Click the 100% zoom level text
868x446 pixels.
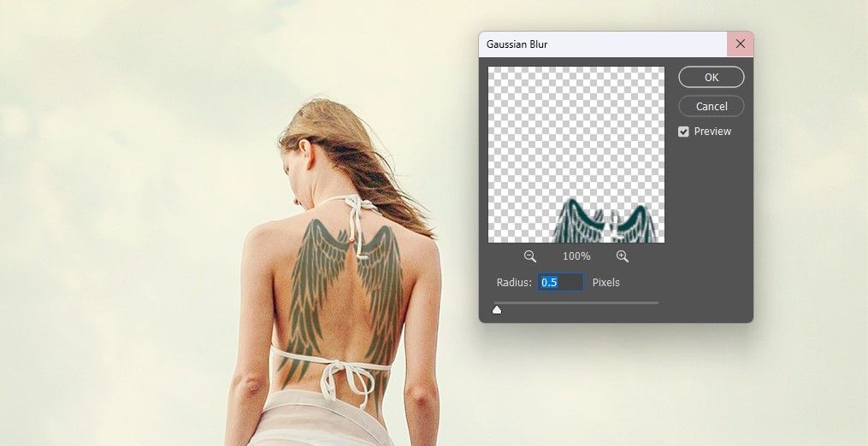pyautogui.click(x=576, y=256)
